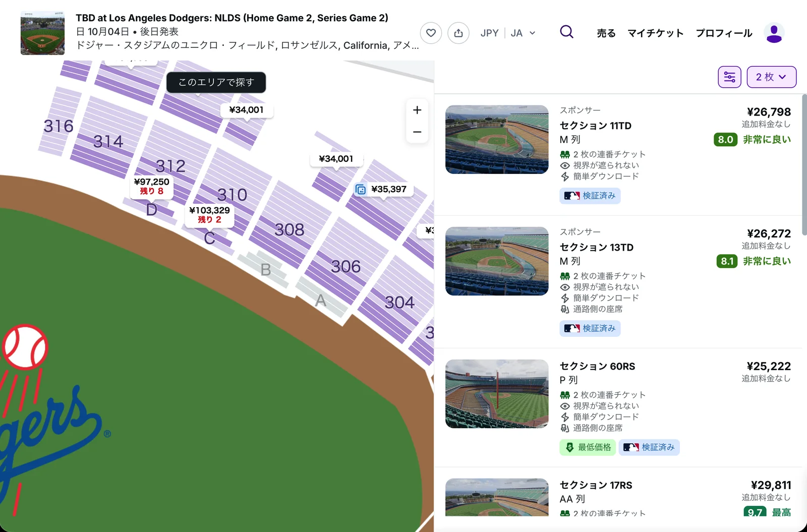Open the 売る menu item
Image resolution: width=807 pixels, height=532 pixels.
tap(606, 33)
